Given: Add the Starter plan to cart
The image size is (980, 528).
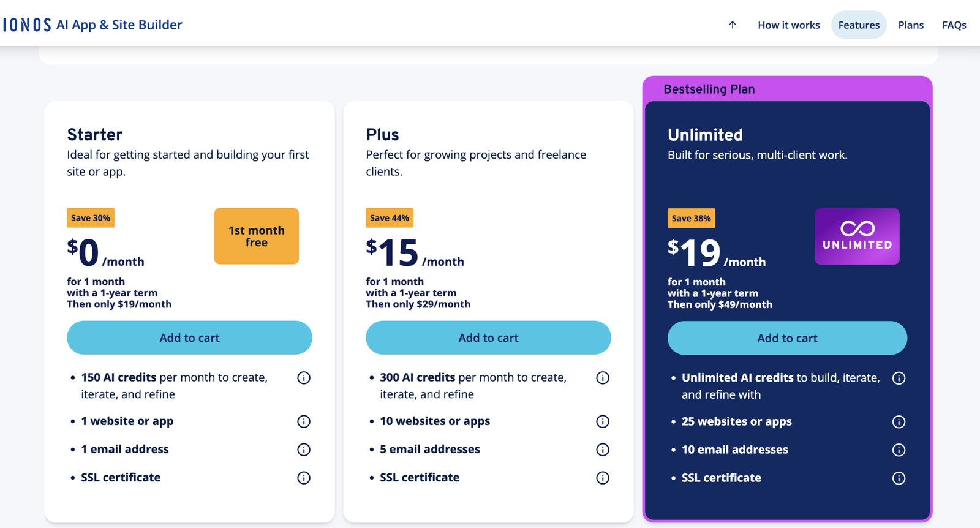Looking at the screenshot, I should click(189, 338).
